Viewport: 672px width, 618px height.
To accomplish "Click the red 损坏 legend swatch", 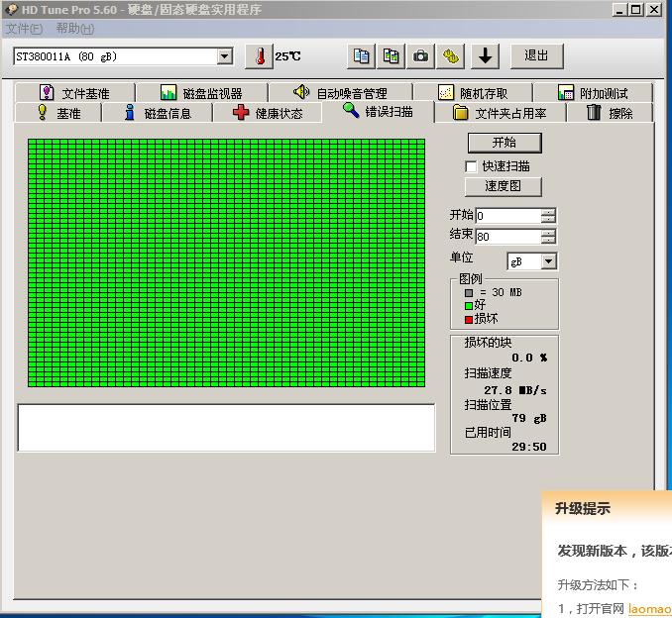I will pyautogui.click(x=469, y=320).
